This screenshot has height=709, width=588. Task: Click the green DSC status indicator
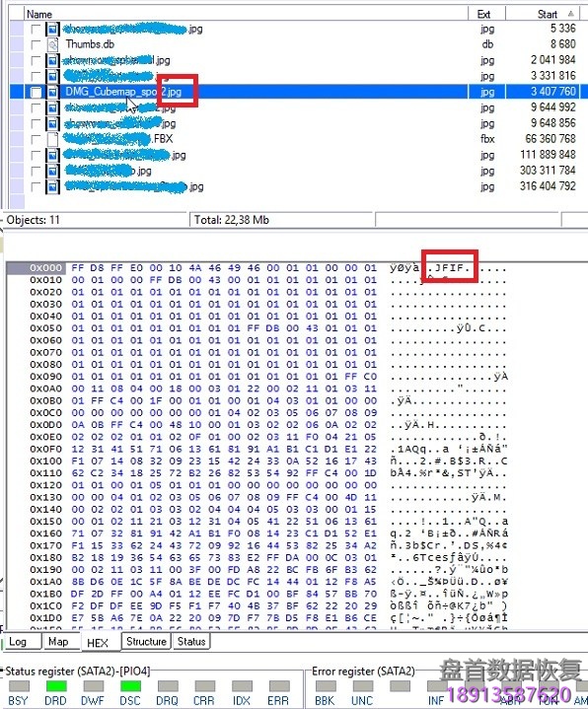point(130,686)
